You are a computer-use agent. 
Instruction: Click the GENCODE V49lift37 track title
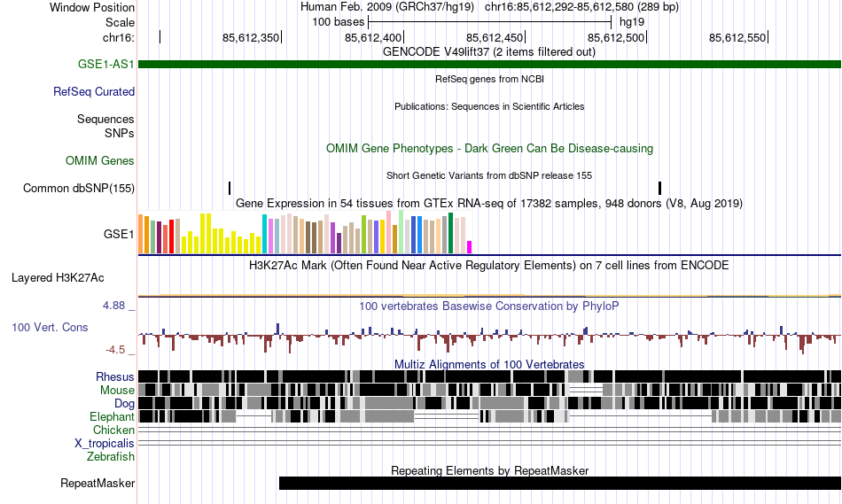pyautogui.click(x=489, y=52)
